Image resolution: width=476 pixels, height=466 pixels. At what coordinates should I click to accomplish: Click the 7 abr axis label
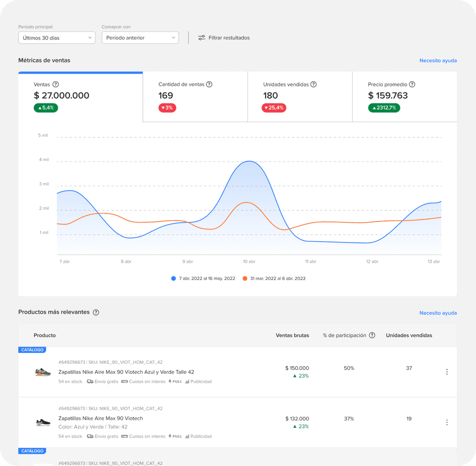(x=64, y=262)
